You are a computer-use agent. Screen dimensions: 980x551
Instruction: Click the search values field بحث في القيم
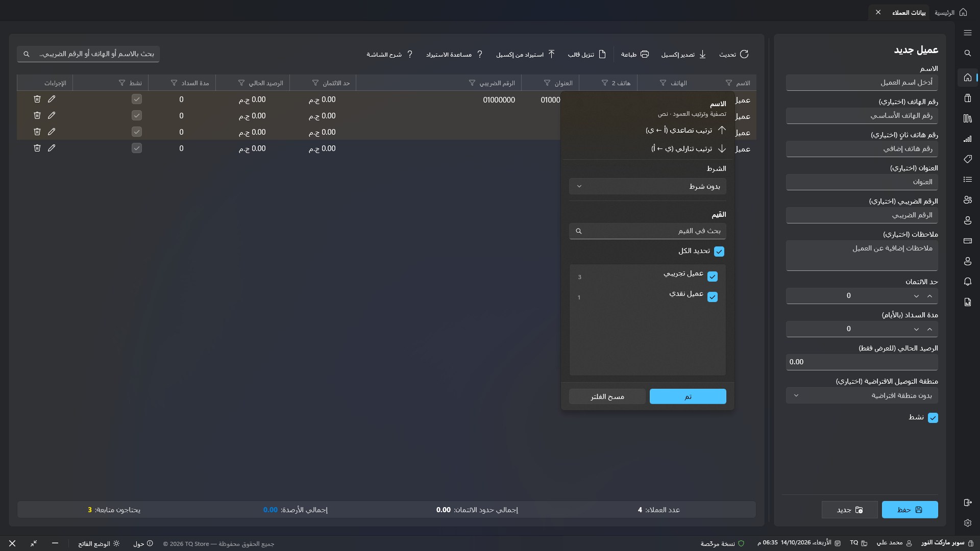[x=648, y=231]
